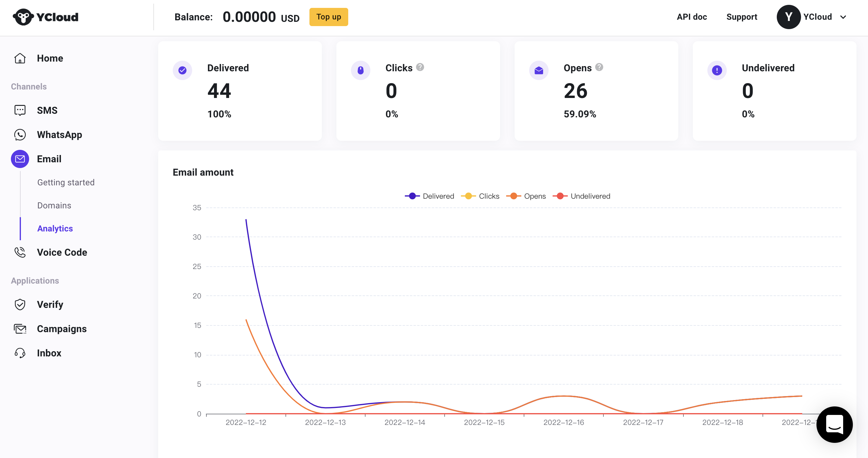Open the live chat widget bubble

834,424
